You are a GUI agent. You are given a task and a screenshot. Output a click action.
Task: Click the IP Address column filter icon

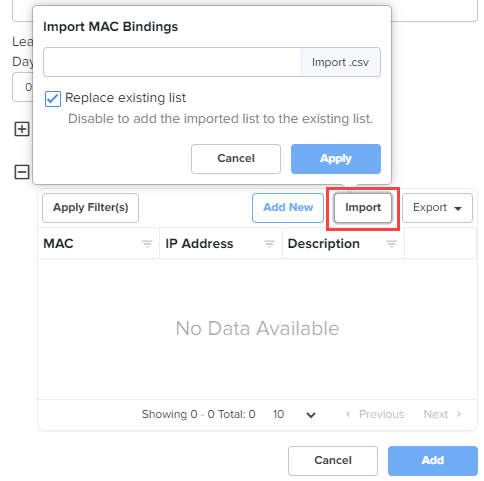pyautogui.click(x=269, y=244)
